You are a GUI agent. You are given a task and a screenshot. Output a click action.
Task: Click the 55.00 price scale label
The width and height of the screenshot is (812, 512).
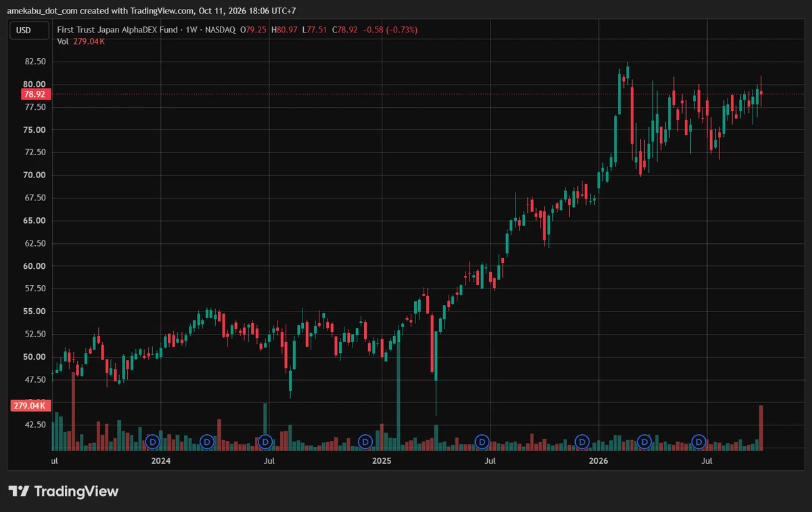coord(34,312)
